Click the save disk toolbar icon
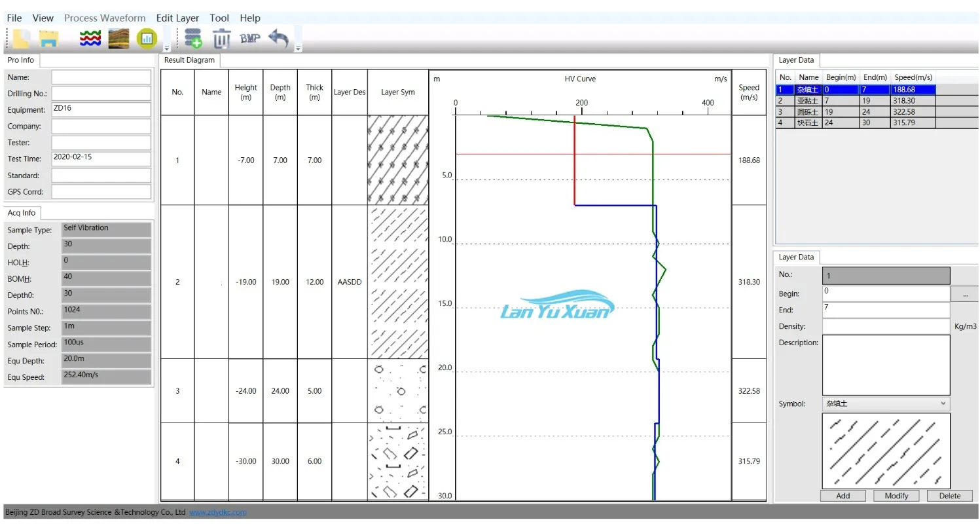This screenshot has width=980, height=524. pyautogui.click(x=48, y=39)
